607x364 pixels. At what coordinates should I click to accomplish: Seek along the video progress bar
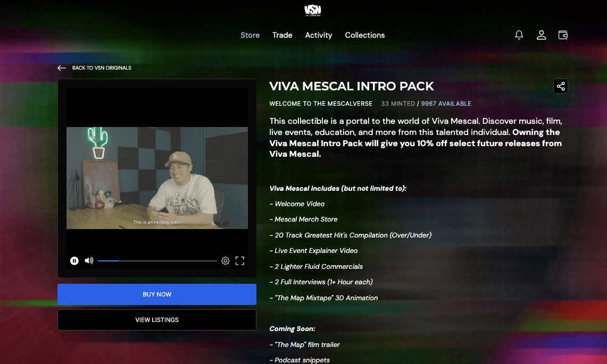point(157,261)
